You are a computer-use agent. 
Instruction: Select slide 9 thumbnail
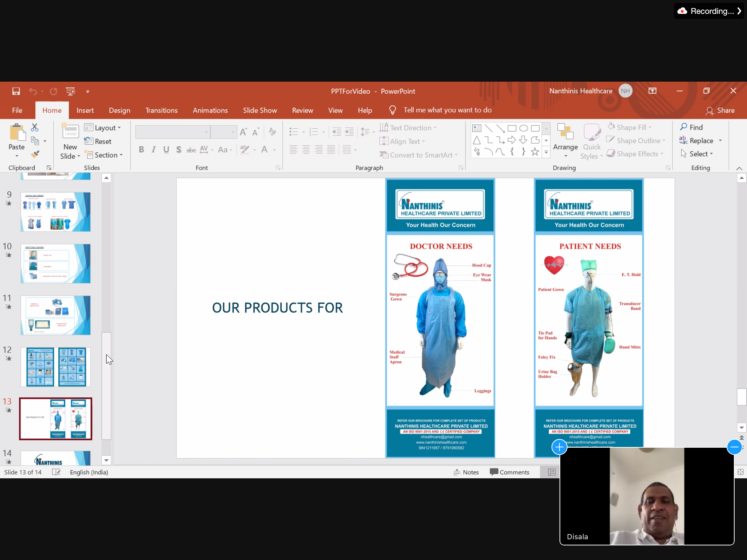pos(55,212)
